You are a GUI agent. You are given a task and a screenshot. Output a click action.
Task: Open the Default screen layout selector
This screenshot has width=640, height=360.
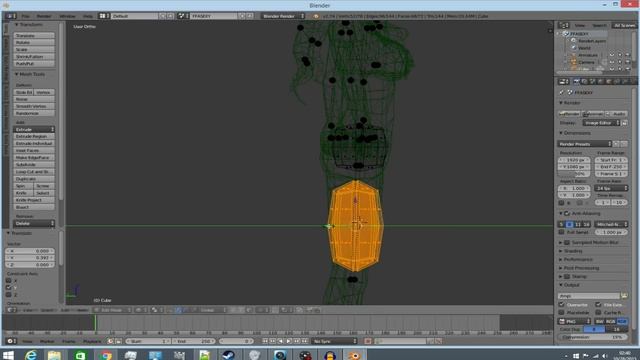135,16
